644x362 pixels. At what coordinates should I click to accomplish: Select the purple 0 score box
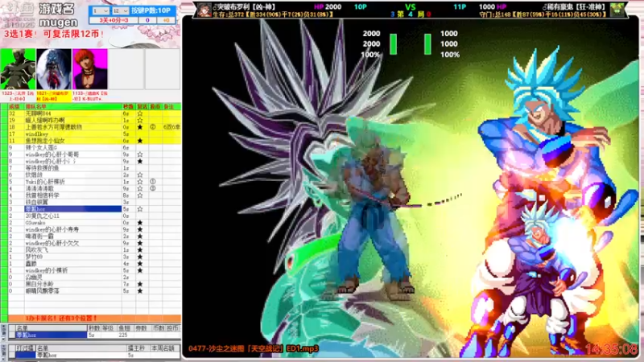[x=147, y=20]
